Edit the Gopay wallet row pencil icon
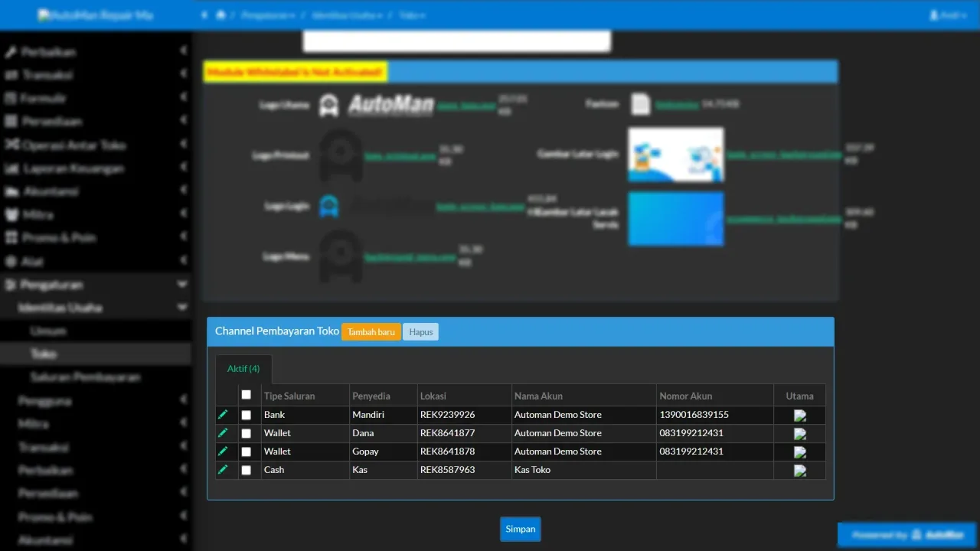This screenshot has width=980, height=551. (x=223, y=451)
